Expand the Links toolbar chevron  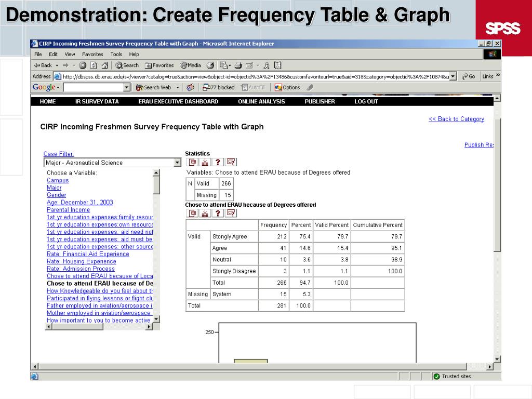pyautogui.click(x=498, y=75)
